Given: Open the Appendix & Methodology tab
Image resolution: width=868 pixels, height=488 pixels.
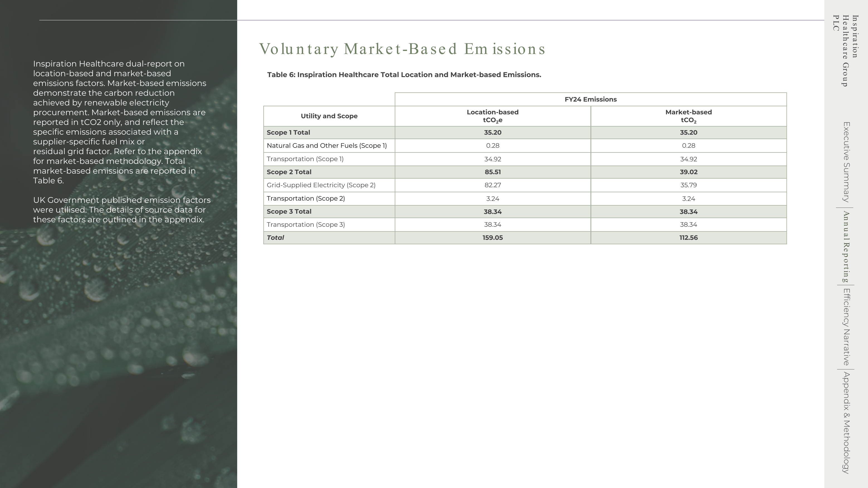Looking at the screenshot, I should click(x=846, y=423).
